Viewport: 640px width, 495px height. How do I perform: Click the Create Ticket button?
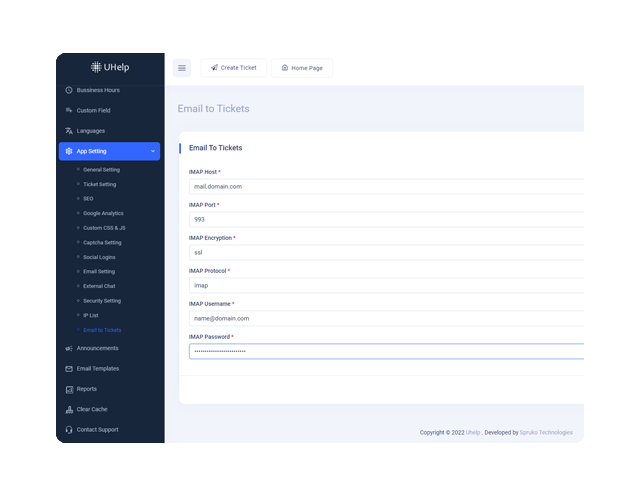233,68
